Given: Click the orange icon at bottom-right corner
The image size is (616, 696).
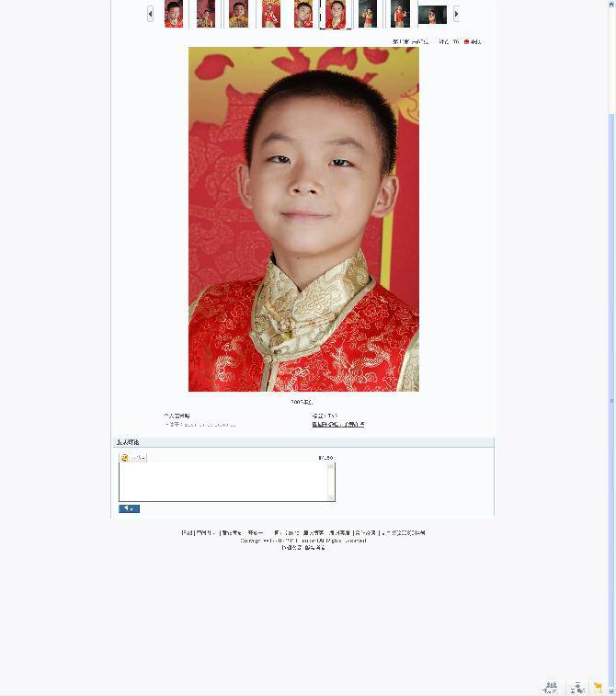Looking at the screenshot, I should pos(598,687).
